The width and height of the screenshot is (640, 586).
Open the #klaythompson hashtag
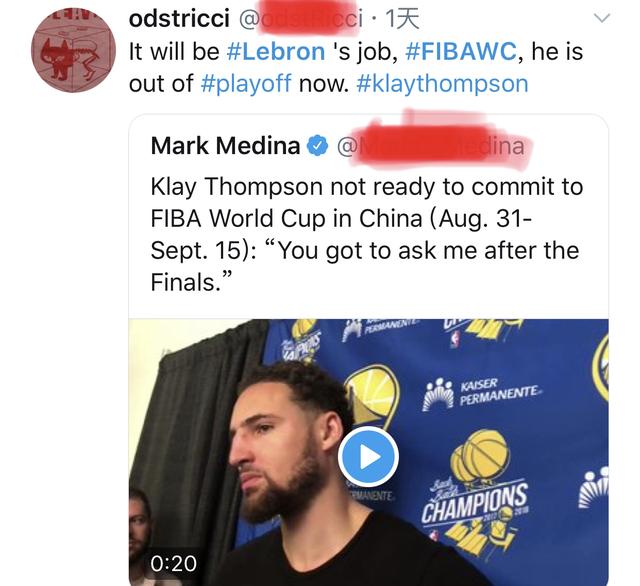click(442, 84)
